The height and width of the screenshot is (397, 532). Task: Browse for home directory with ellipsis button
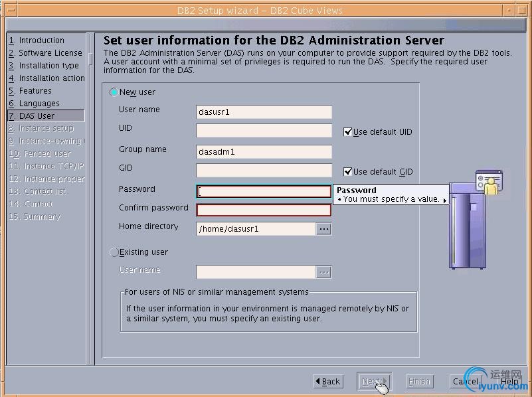(323, 229)
